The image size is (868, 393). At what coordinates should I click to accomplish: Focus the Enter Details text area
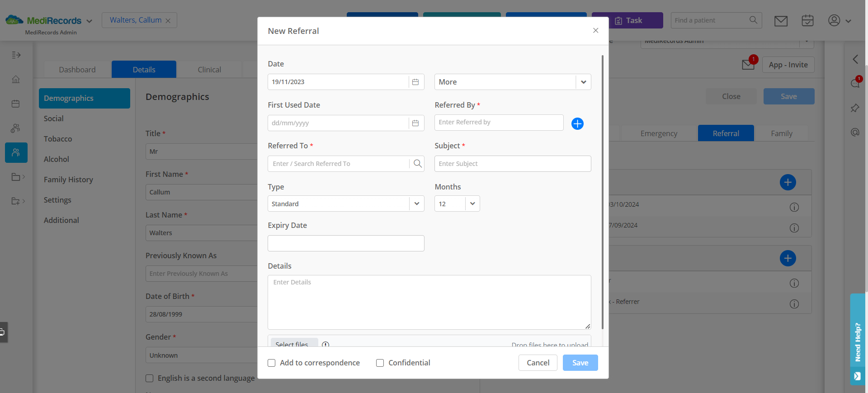coord(429,302)
